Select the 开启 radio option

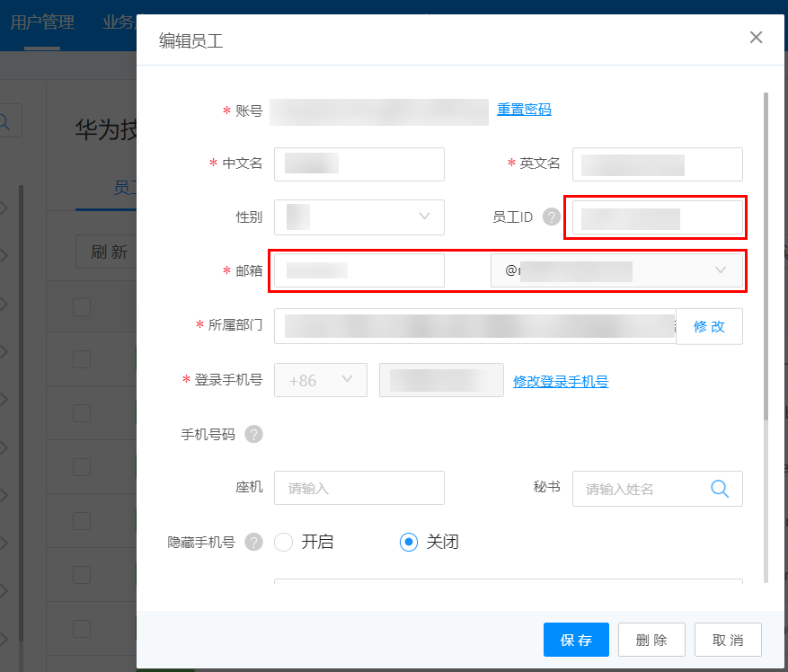click(x=284, y=542)
